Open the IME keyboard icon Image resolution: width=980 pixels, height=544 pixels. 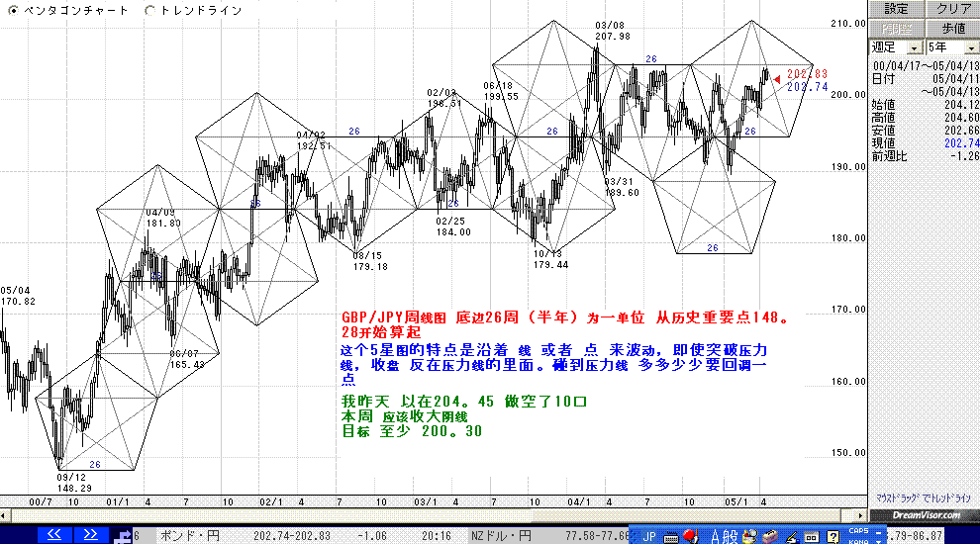[671, 536]
